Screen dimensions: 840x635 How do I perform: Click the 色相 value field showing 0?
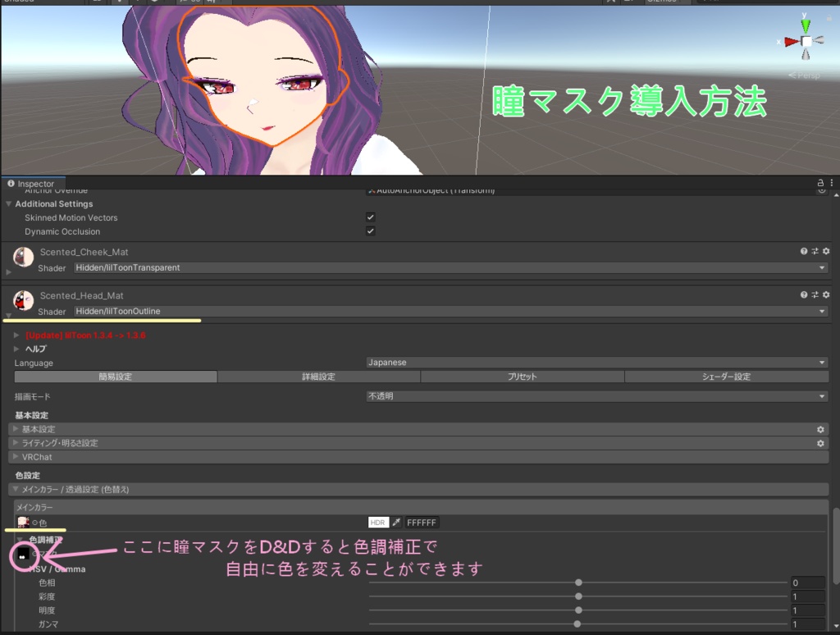pos(806,582)
